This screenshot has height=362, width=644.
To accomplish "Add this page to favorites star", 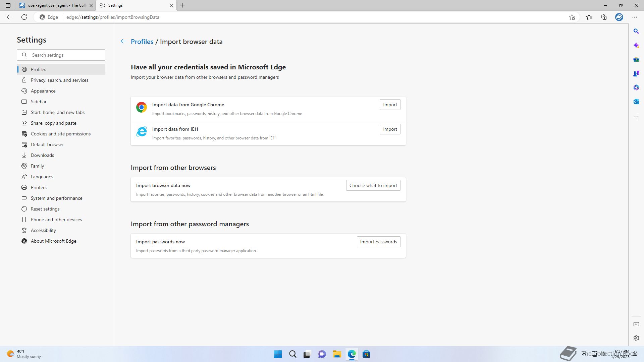I will (x=572, y=17).
